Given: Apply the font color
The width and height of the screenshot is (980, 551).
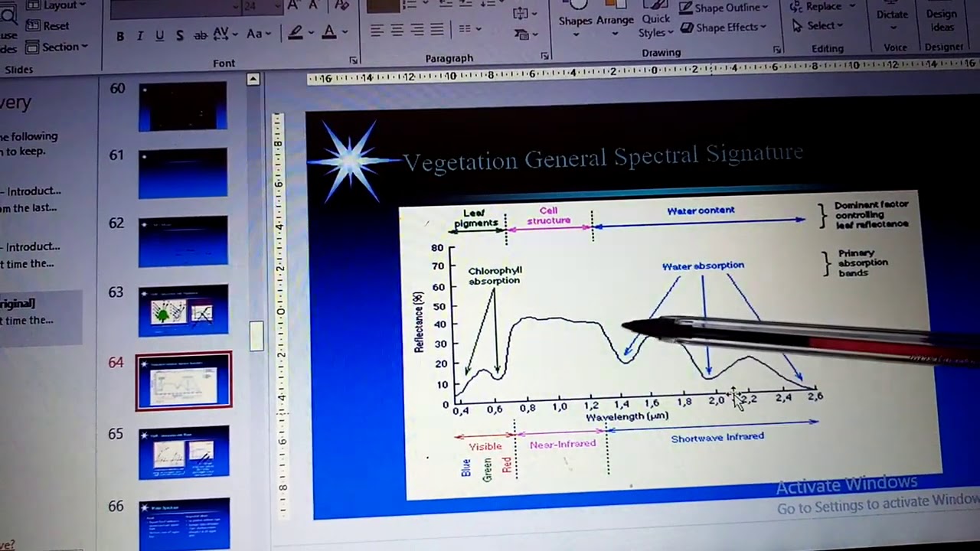Looking at the screenshot, I should coord(329,32).
